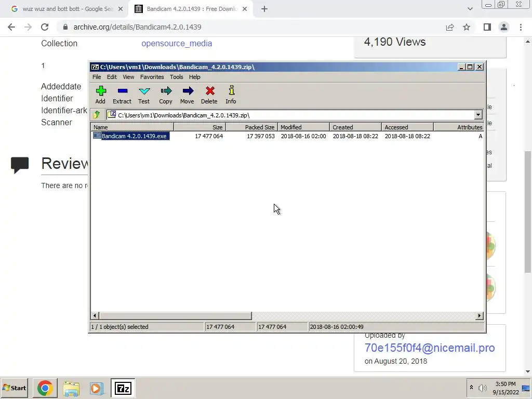Image resolution: width=532 pixels, height=399 pixels.
Task: Go forward in Chrome
Action: (x=28, y=27)
